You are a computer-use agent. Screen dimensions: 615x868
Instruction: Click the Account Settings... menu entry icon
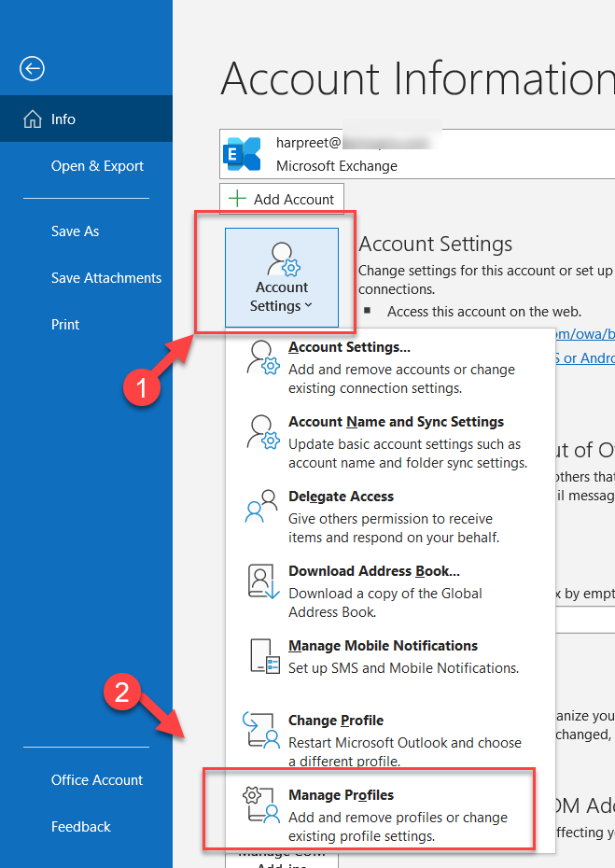click(263, 357)
